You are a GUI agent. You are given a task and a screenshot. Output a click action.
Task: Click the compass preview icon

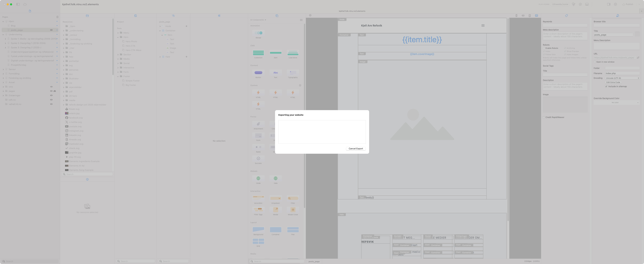580,4
